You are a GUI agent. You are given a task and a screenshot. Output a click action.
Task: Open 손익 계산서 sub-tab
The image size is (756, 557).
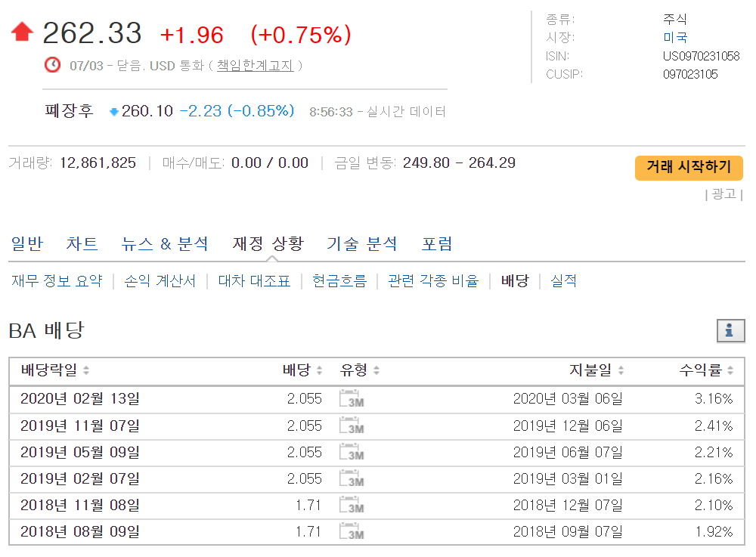pyautogui.click(x=160, y=280)
